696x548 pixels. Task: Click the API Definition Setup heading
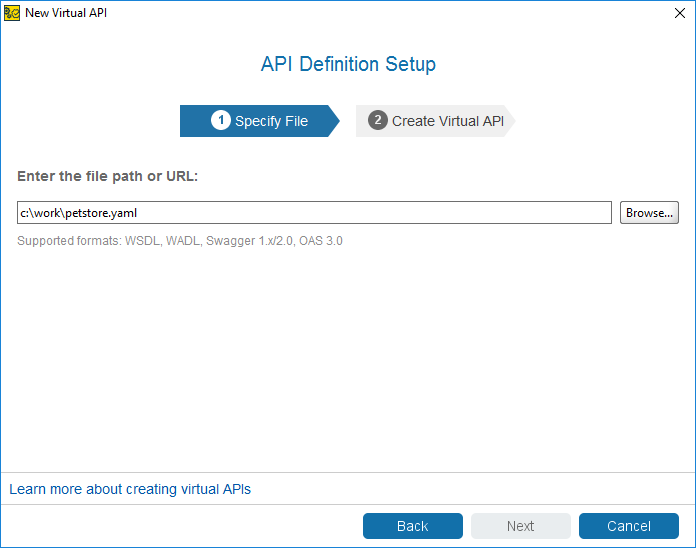coord(348,64)
